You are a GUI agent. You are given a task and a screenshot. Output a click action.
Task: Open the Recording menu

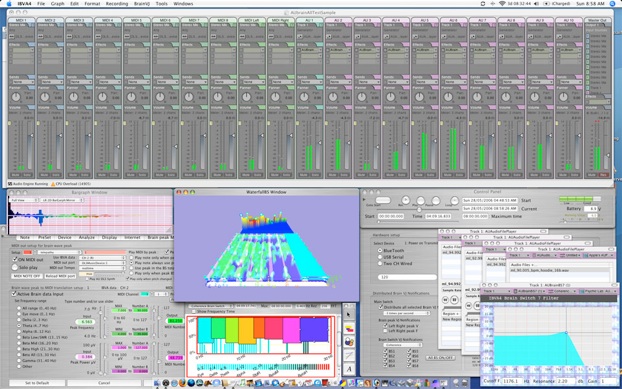pyautogui.click(x=117, y=4)
